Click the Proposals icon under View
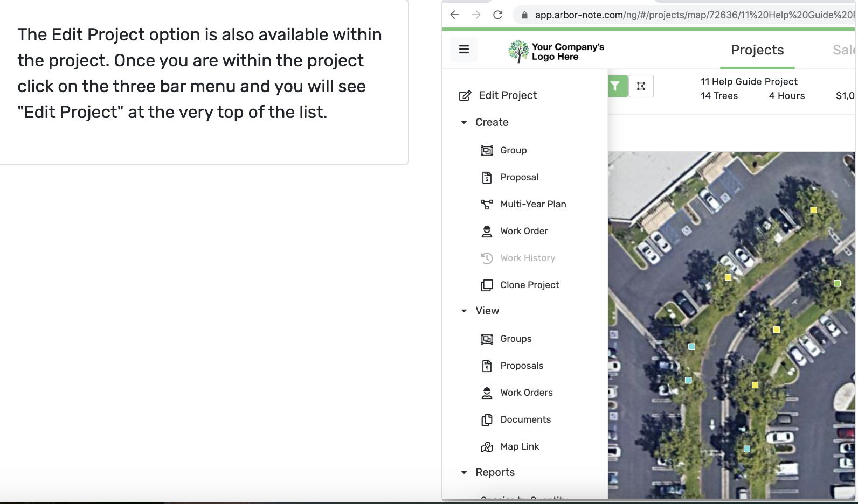858x504 pixels. pyautogui.click(x=487, y=366)
